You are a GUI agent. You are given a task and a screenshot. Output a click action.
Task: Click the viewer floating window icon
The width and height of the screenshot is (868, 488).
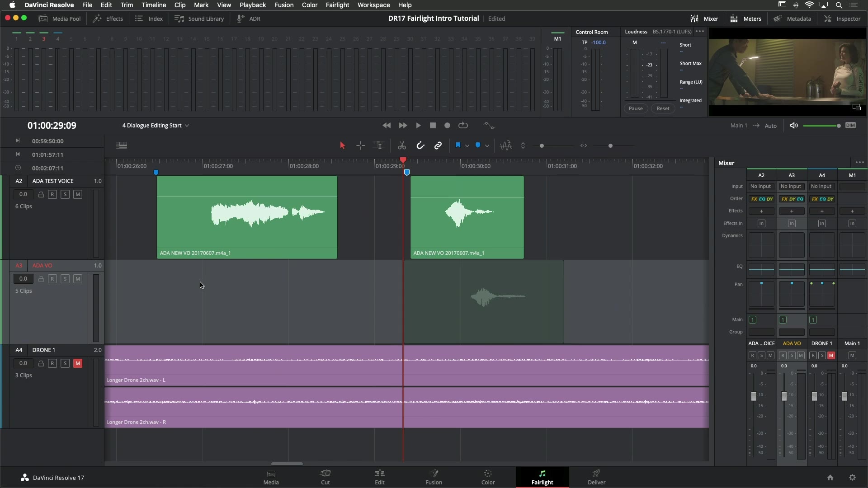pos(857,108)
